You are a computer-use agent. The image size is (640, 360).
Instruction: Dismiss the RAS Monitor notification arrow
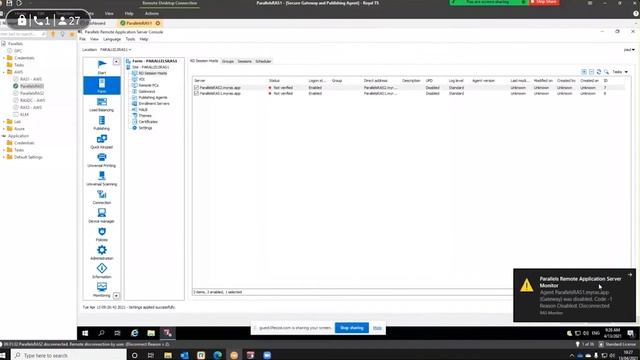630,275
